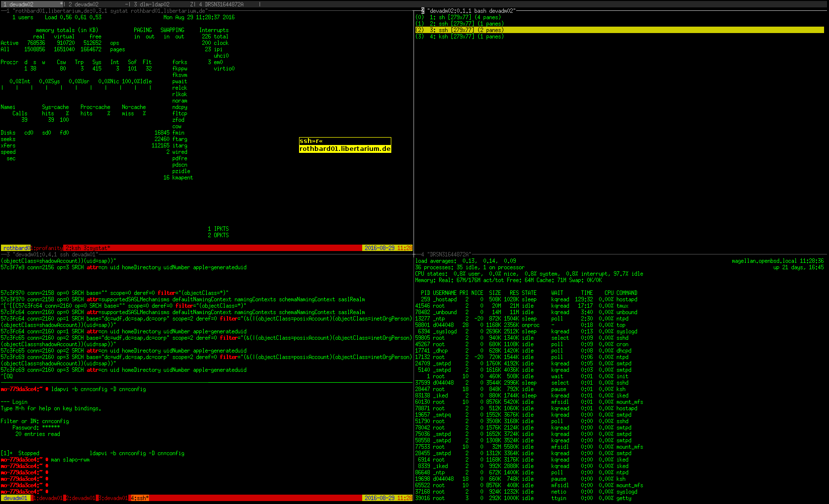829x504 pixels.
Task: Click '100.0%Idle' CPU value in systat
Action: tap(137, 81)
